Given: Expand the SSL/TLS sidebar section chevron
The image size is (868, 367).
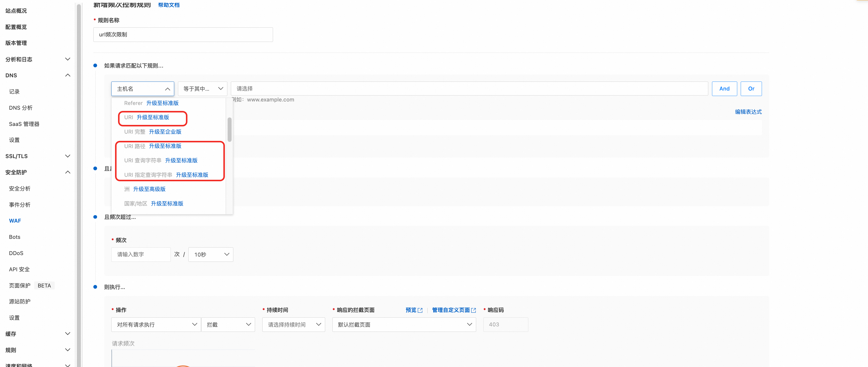Looking at the screenshot, I should (x=67, y=156).
